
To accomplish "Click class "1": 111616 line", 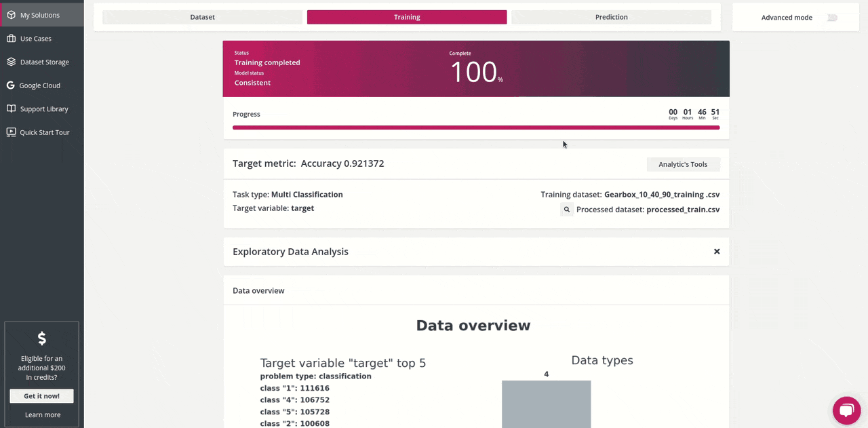I will click(x=295, y=389).
